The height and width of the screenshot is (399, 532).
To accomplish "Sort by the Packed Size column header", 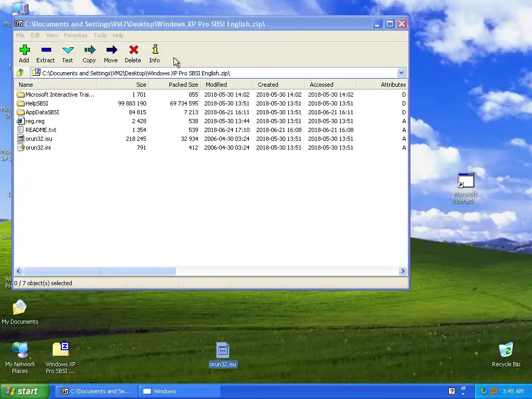I will tap(175, 85).
